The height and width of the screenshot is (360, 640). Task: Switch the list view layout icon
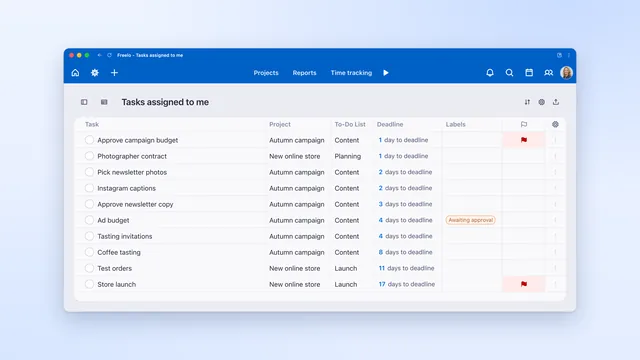(x=104, y=102)
